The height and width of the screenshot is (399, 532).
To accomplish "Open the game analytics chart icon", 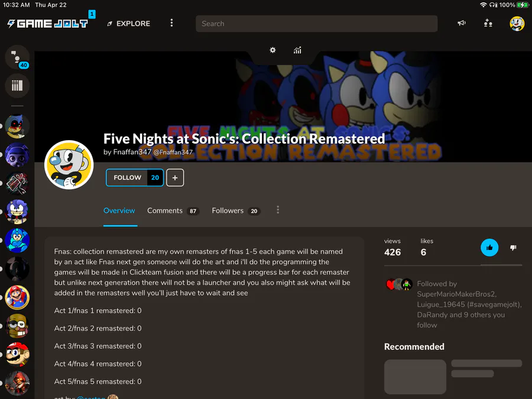I will tap(297, 50).
